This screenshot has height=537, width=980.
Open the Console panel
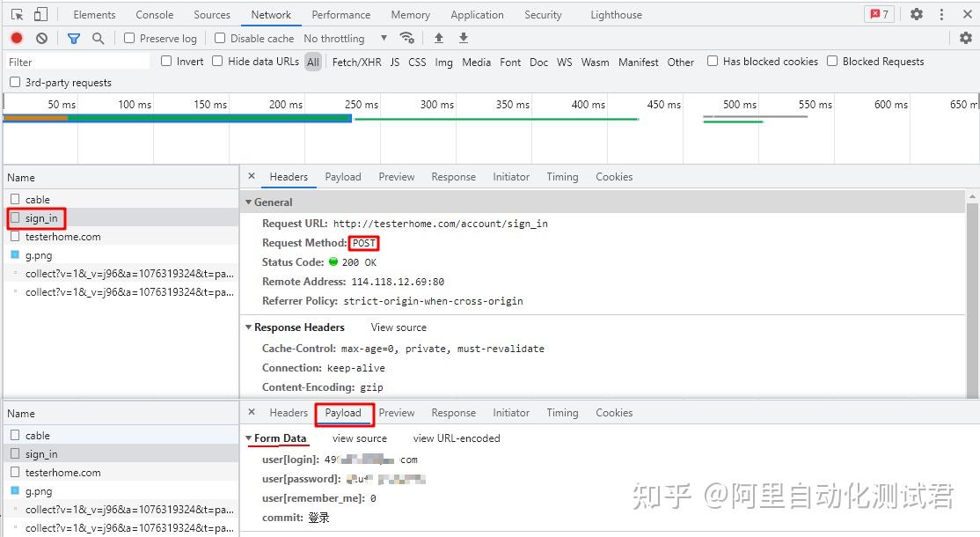(x=154, y=14)
